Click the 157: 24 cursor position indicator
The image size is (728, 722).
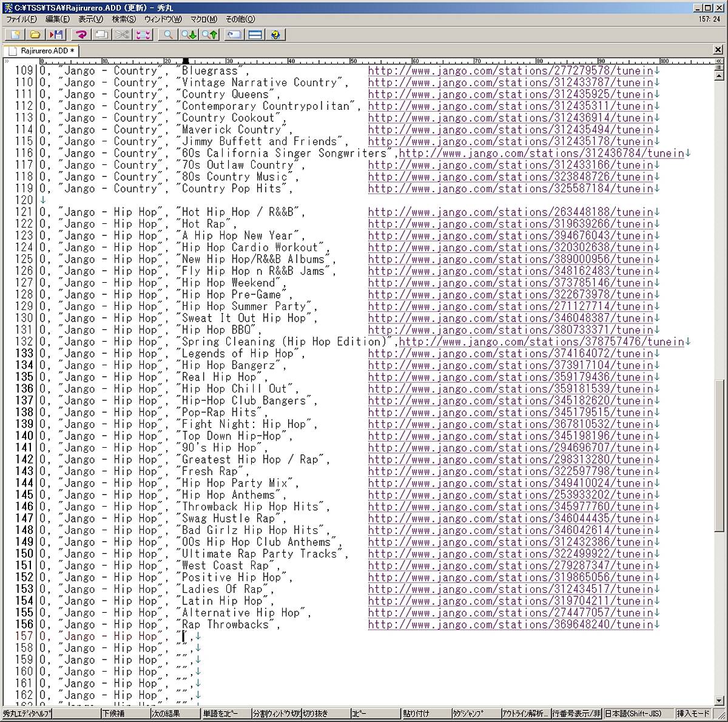(x=709, y=19)
